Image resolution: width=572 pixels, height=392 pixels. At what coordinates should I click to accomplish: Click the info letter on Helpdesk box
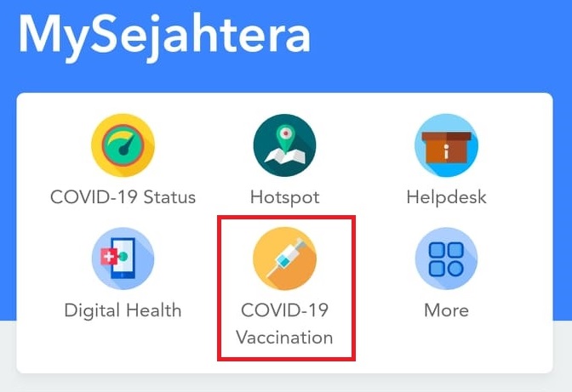pyautogui.click(x=446, y=151)
